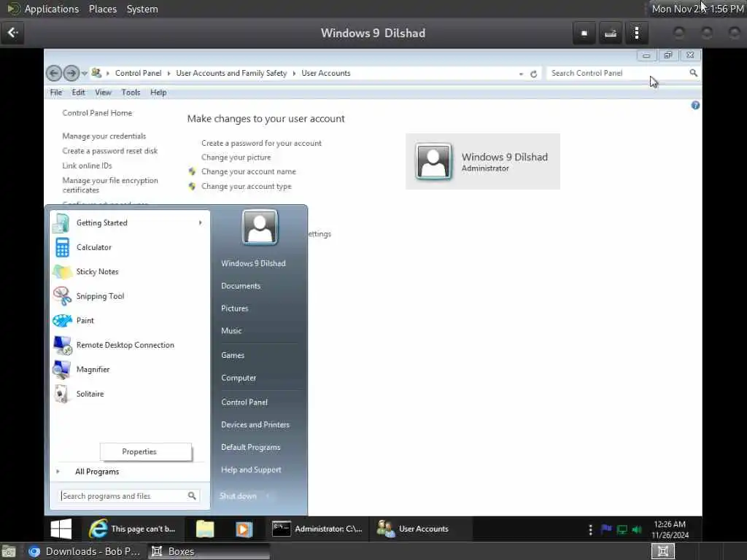Image resolution: width=747 pixels, height=560 pixels.
Task: Click the Control Panel help icon
Action: pyautogui.click(x=695, y=105)
